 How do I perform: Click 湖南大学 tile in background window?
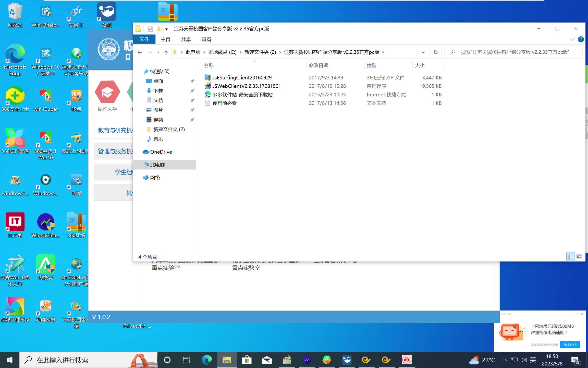point(107,96)
